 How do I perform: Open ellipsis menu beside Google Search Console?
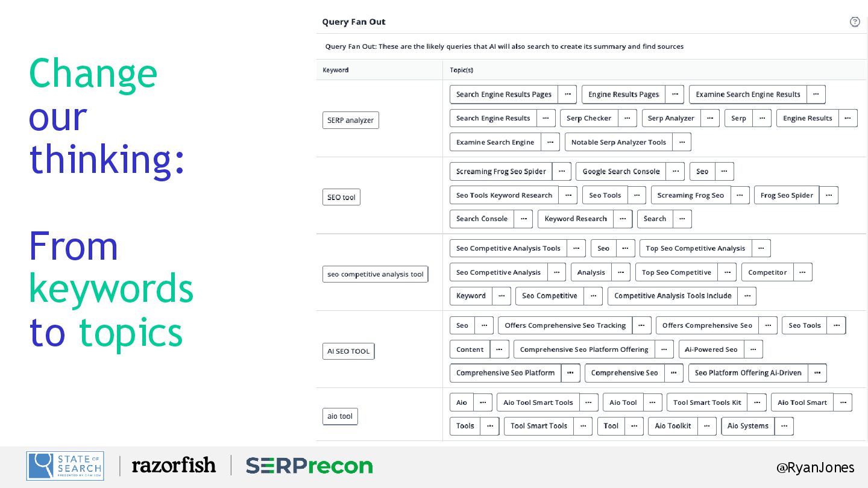[675, 171]
